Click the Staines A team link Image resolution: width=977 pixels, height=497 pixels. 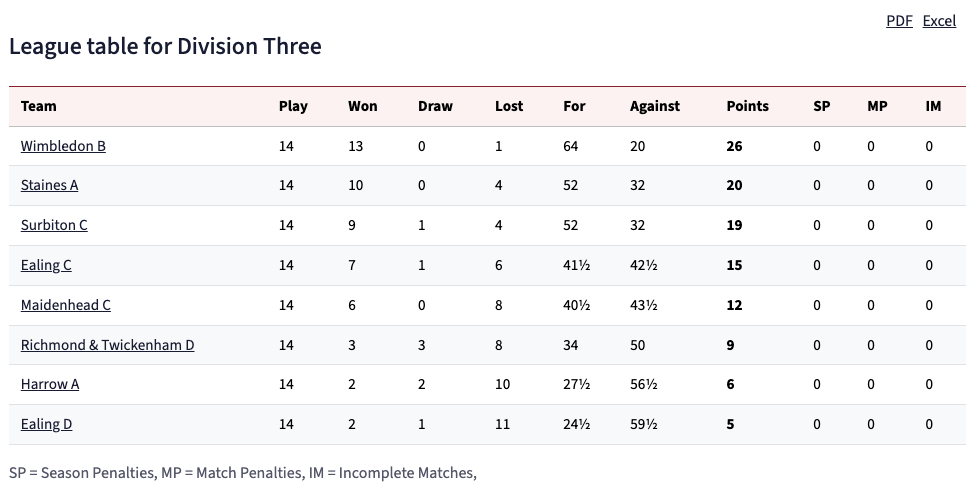[x=49, y=185]
